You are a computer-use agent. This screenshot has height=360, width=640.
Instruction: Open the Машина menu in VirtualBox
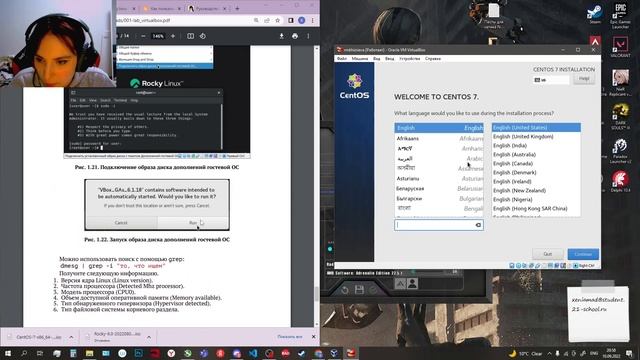tap(360, 59)
